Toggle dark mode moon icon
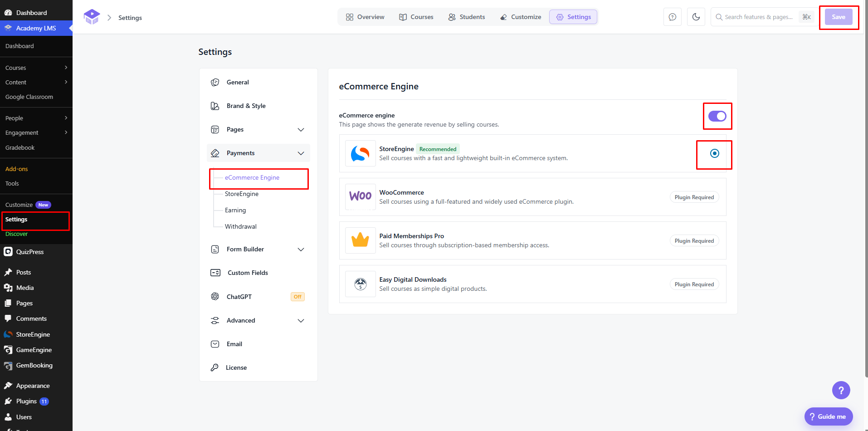The image size is (868, 431). pos(696,17)
